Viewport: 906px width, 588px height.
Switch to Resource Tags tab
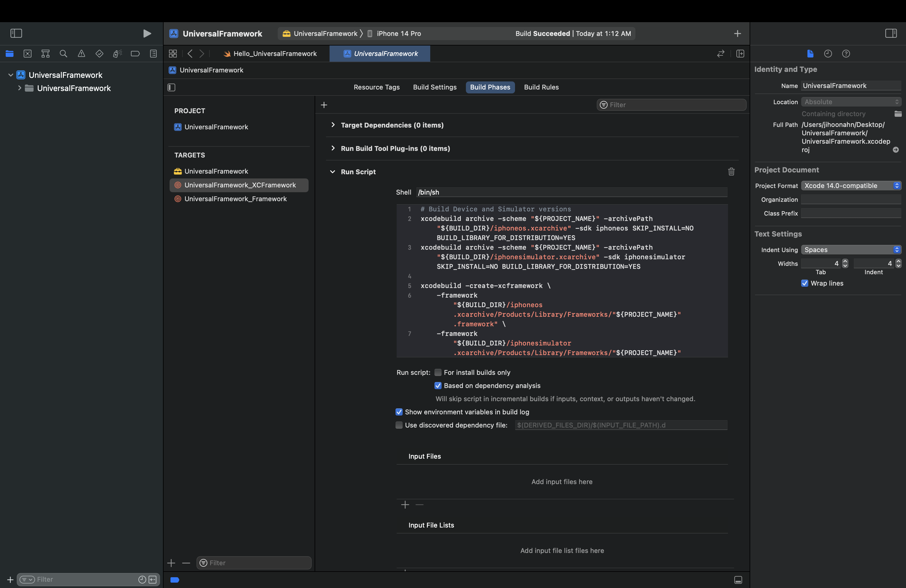(x=377, y=87)
